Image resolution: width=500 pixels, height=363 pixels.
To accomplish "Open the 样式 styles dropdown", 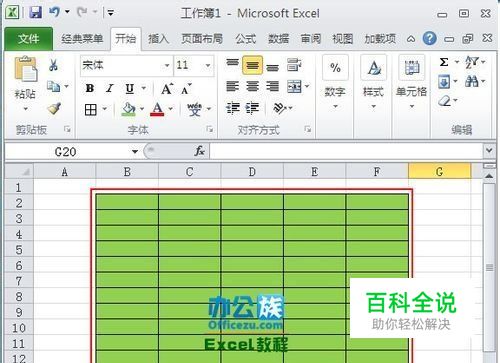I will coord(373,107).
